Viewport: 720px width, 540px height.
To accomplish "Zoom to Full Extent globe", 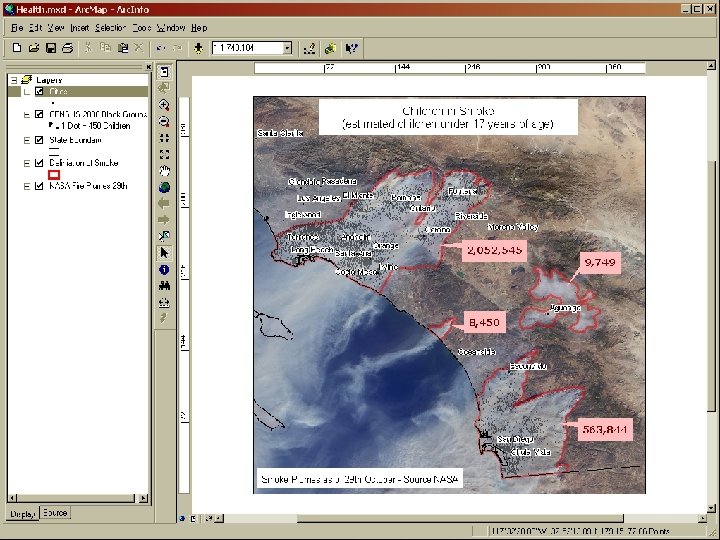I will pyautogui.click(x=164, y=187).
